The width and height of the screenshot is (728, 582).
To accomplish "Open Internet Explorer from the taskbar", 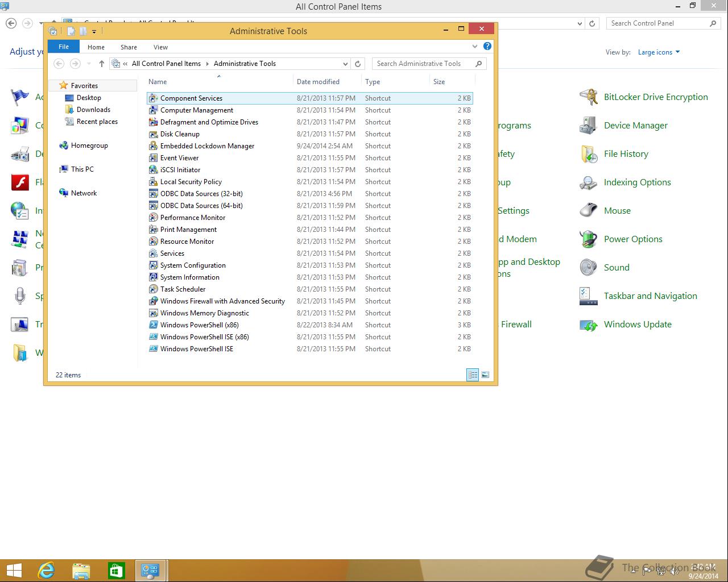I will click(x=46, y=570).
